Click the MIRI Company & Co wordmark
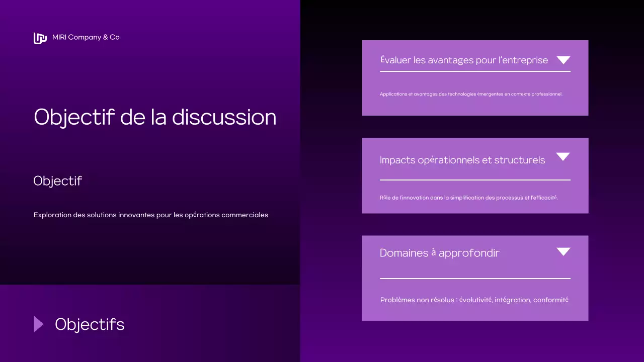 coord(86,37)
